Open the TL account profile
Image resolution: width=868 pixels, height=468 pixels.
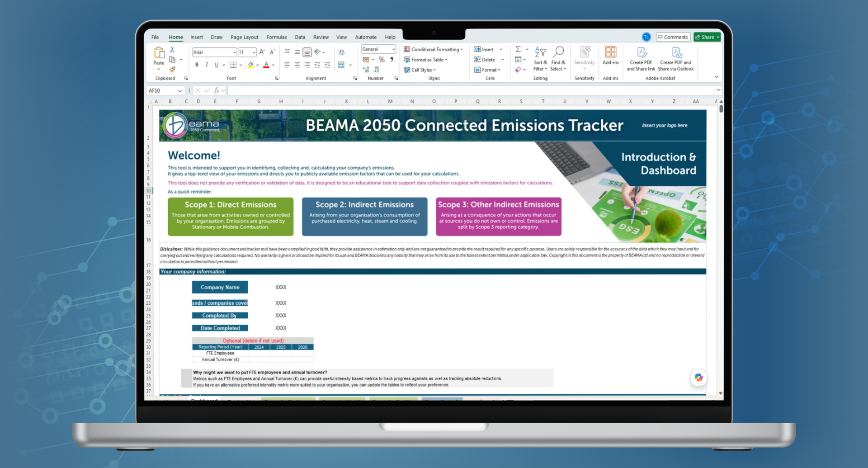tap(646, 37)
